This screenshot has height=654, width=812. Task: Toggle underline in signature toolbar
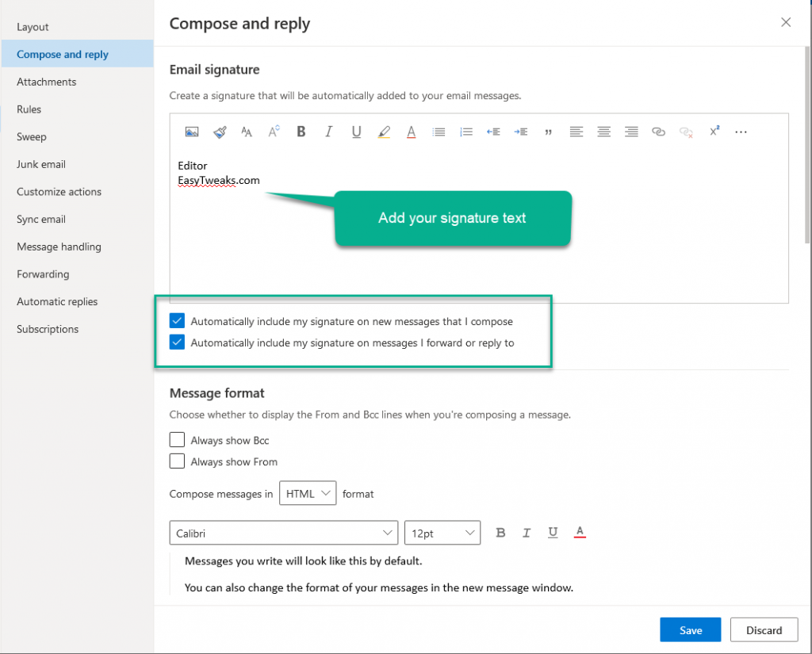(x=356, y=132)
